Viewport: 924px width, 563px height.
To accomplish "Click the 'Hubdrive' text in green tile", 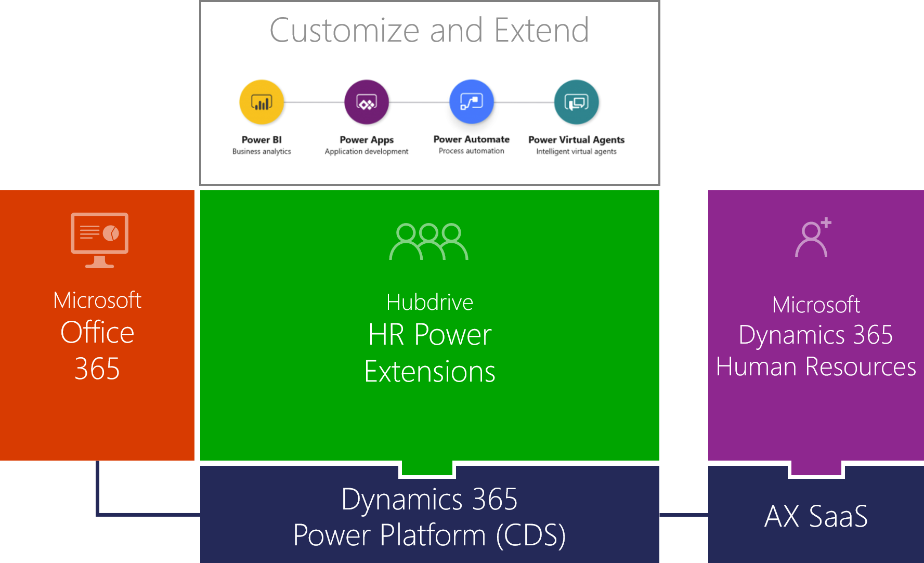I will 430,302.
